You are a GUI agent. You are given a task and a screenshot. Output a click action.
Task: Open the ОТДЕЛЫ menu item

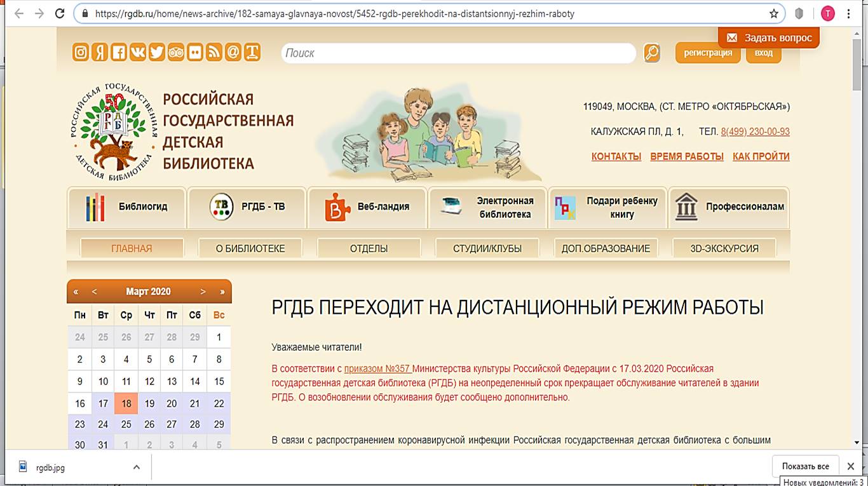(x=369, y=248)
